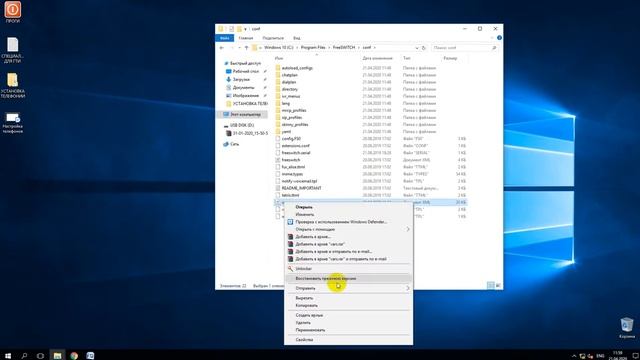Open the Вид ribbon tab
This screenshot has height=360, width=640.
297,38
